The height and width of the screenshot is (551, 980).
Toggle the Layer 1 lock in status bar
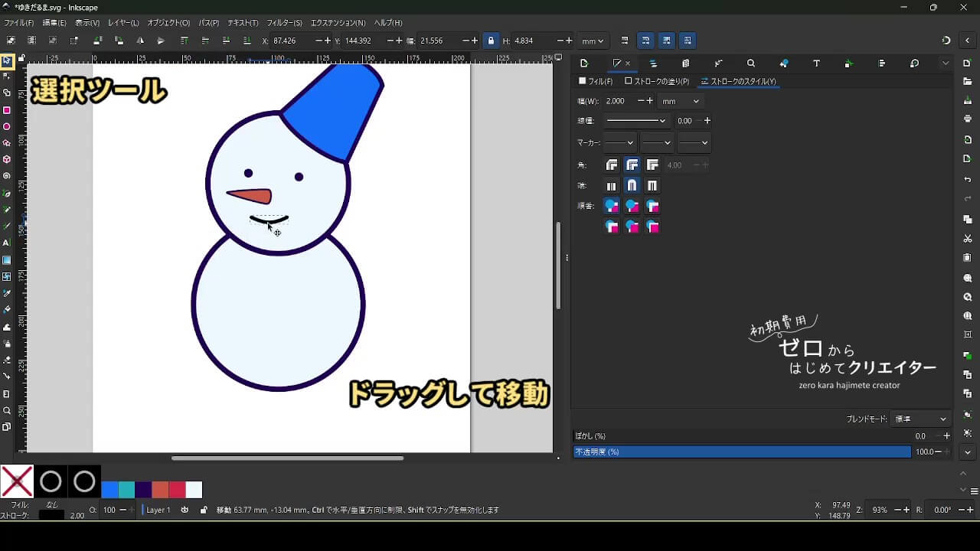coord(204,510)
